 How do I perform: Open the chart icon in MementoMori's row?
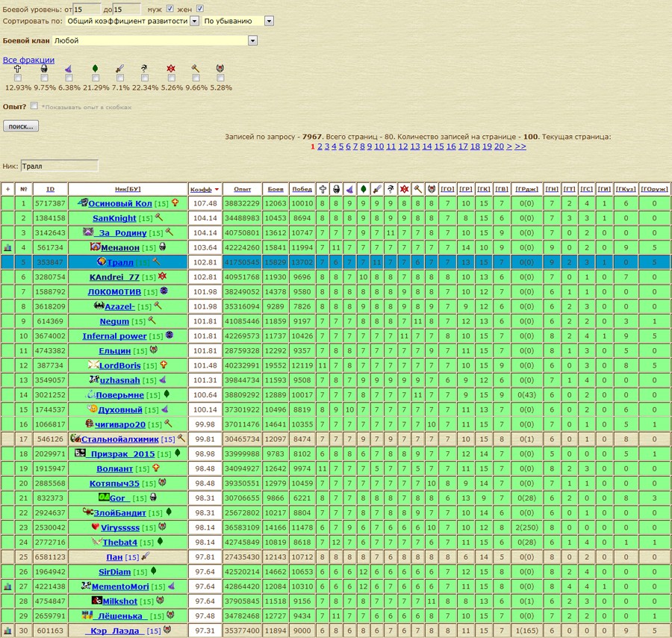click(x=7, y=586)
